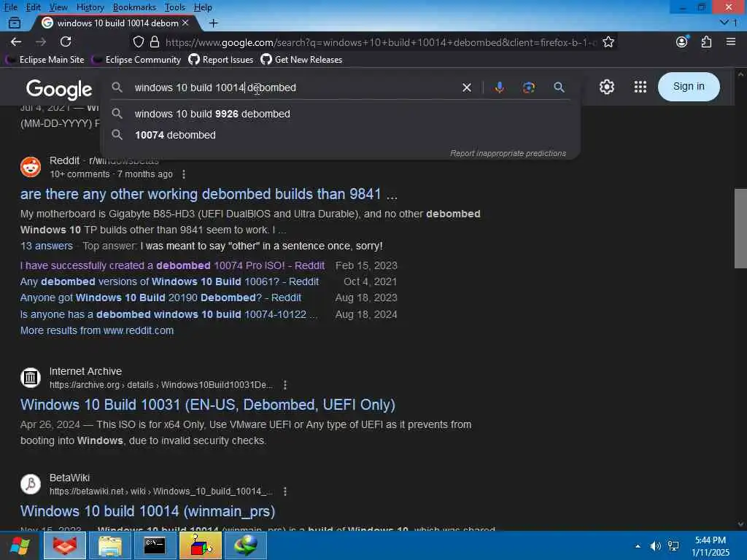This screenshot has height=560, width=747.
Task: Open BetaWiki result options three-dot menu
Action: [x=285, y=491]
